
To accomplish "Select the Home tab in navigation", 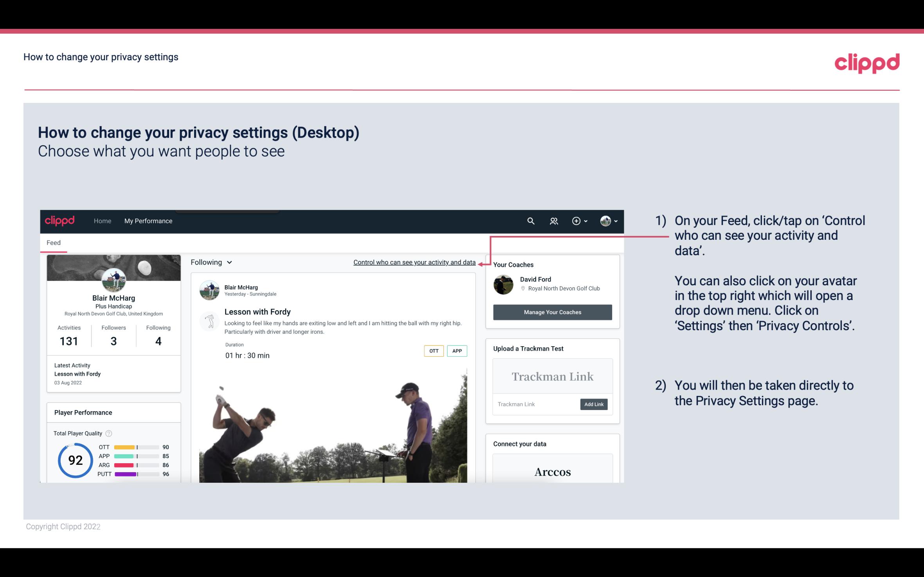I will [102, 221].
